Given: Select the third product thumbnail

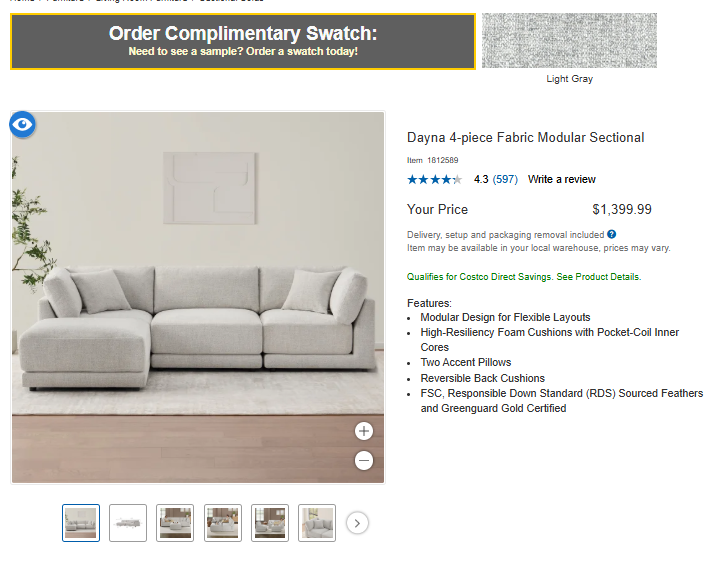Looking at the screenshot, I should [x=175, y=523].
